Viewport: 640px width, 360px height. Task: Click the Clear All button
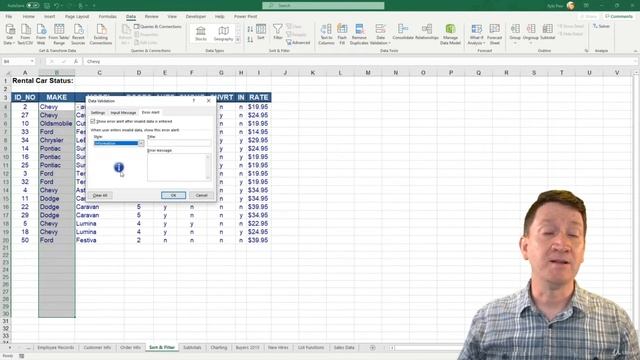(x=100, y=195)
